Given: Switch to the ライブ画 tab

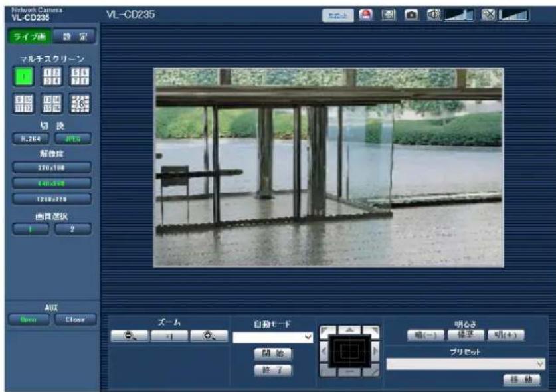Looking at the screenshot, I should pyautogui.click(x=30, y=36).
